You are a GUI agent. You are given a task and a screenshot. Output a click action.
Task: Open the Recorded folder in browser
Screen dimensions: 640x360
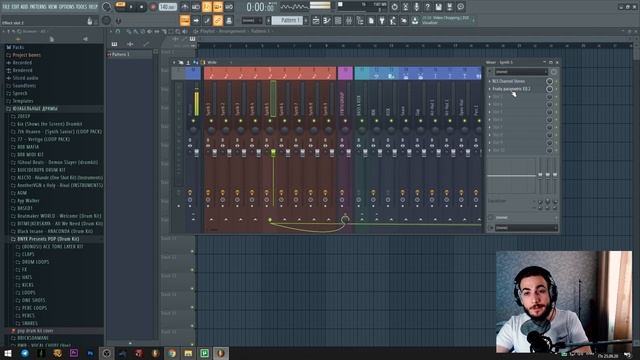click(x=22, y=63)
